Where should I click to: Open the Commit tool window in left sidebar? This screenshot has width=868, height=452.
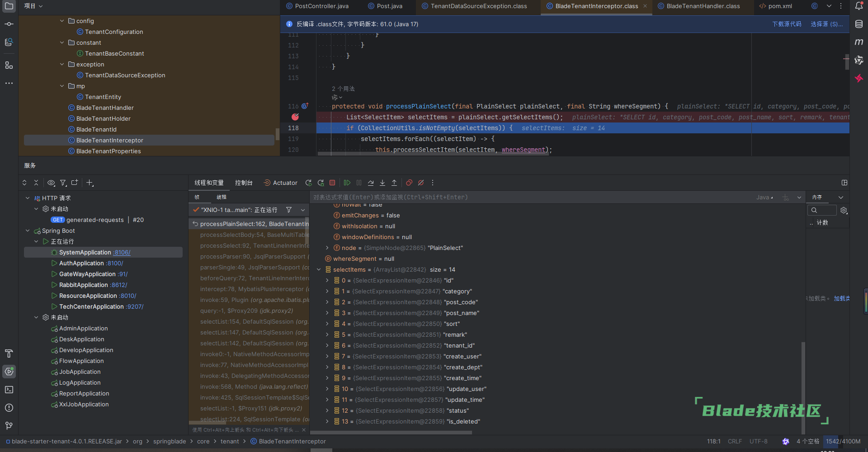pyautogui.click(x=9, y=24)
